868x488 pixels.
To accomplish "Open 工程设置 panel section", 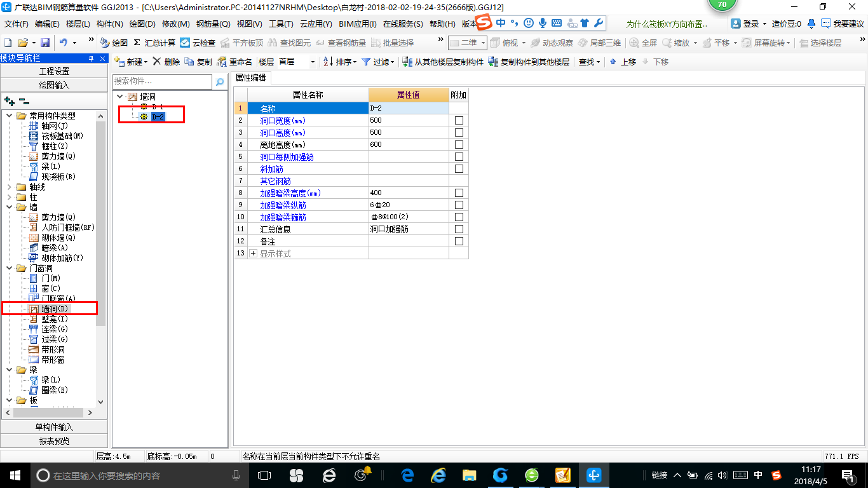I will pyautogui.click(x=54, y=71).
